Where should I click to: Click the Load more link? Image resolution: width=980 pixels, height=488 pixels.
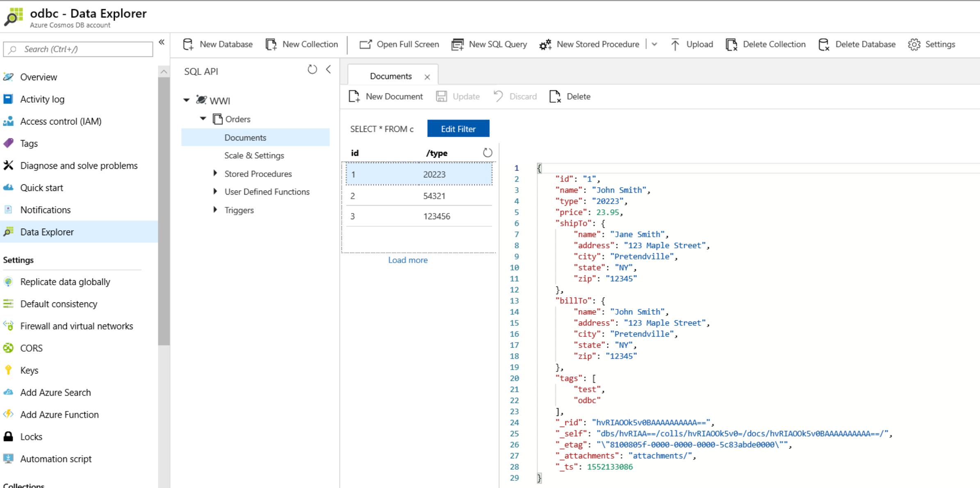[x=408, y=260]
